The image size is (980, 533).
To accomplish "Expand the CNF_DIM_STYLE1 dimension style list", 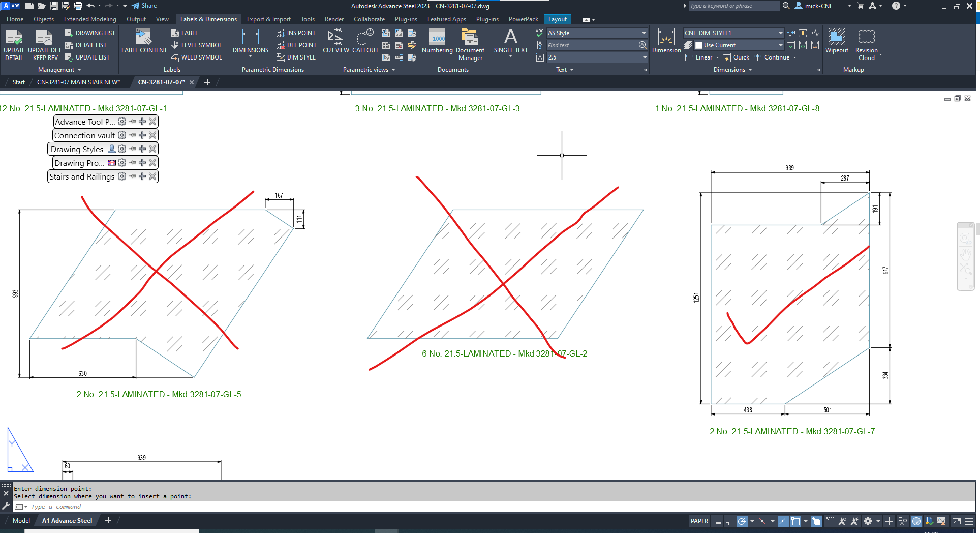I will (x=780, y=33).
